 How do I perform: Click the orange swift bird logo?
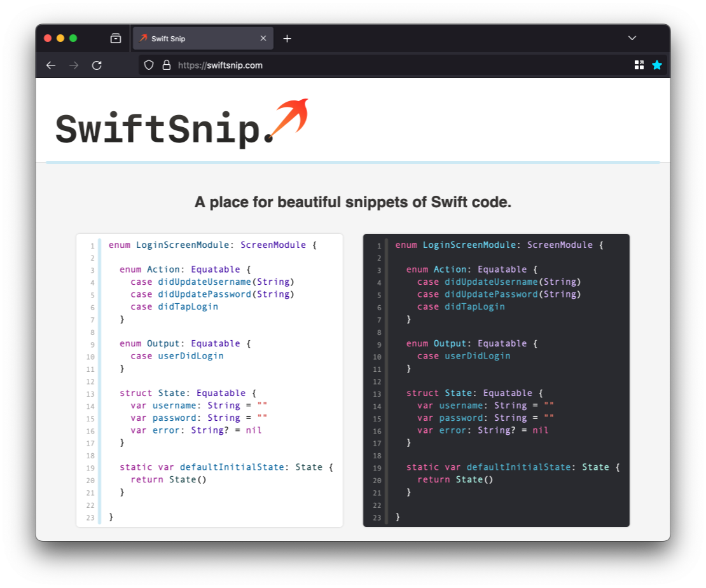pos(290,118)
